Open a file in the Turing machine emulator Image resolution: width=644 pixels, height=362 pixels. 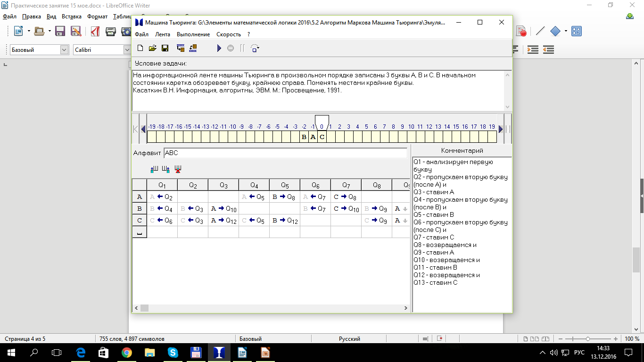click(x=152, y=48)
